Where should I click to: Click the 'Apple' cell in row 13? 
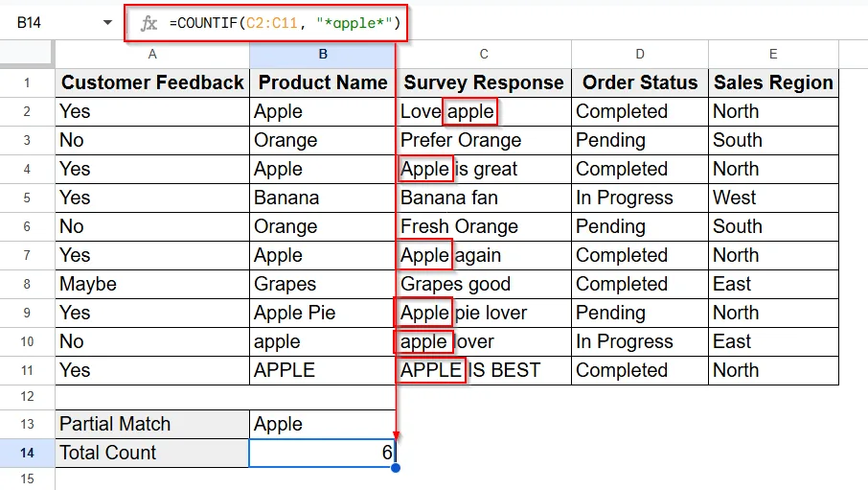click(x=323, y=424)
